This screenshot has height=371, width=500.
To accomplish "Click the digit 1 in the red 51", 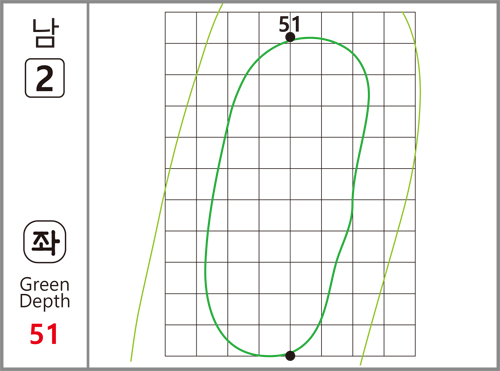I will click(53, 334).
